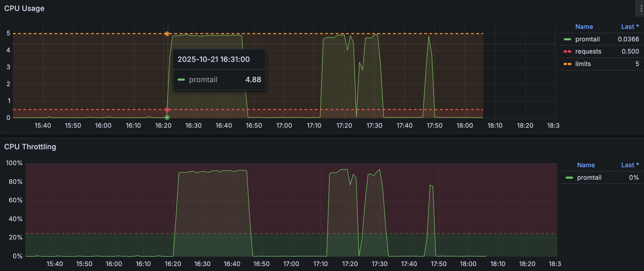This screenshot has height=271, width=644.
Task: Click the 100% label on throttling Y axis
Action: pos(14,163)
